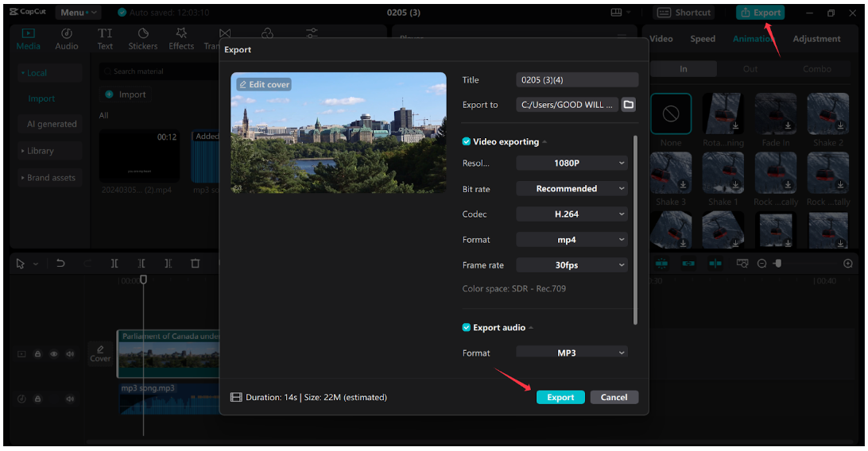Viewport: 868px width, 451px height.
Task: Toggle the Export audio checkbox
Action: click(466, 327)
